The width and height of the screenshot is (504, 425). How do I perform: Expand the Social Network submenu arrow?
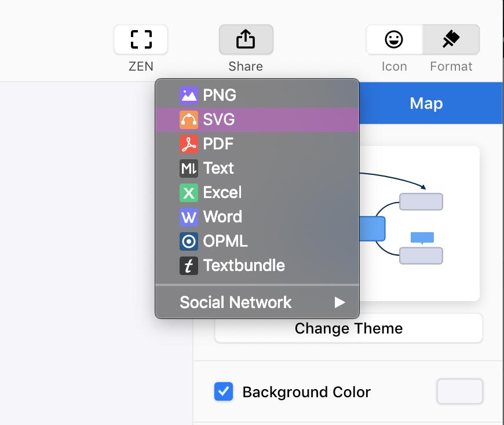click(x=339, y=302)
